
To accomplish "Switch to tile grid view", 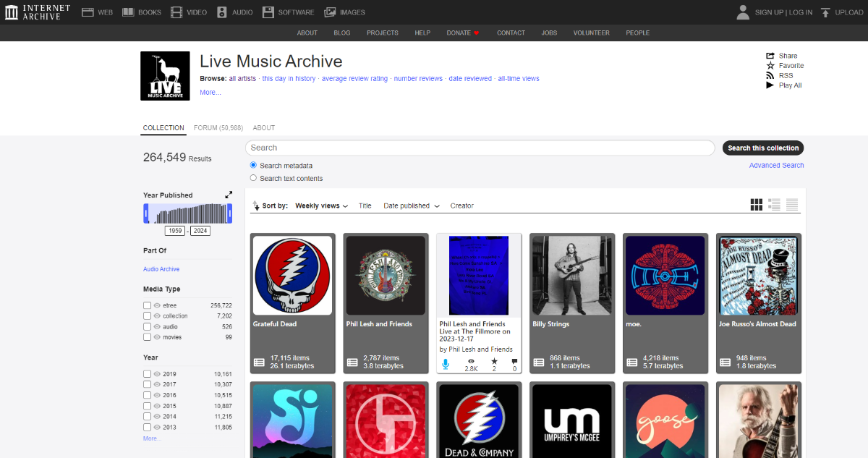I will 757,205.
